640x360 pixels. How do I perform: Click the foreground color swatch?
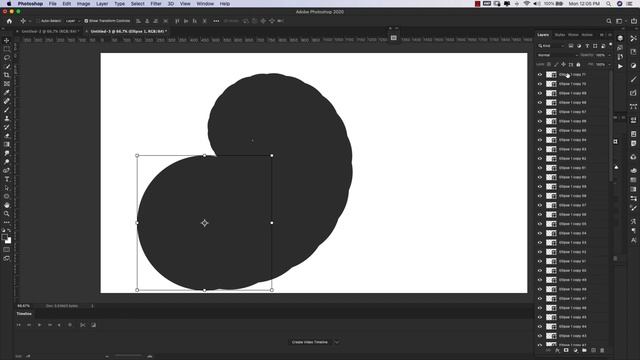4,237
